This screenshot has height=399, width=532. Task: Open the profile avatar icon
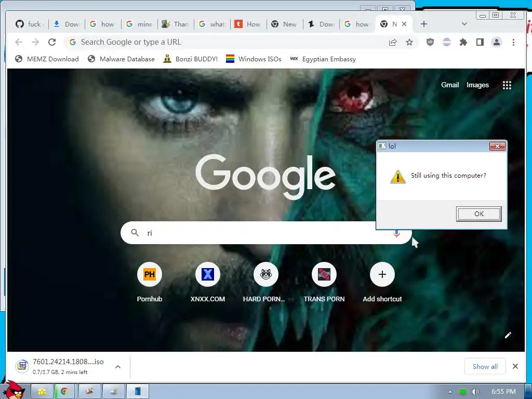click(496, 42)
